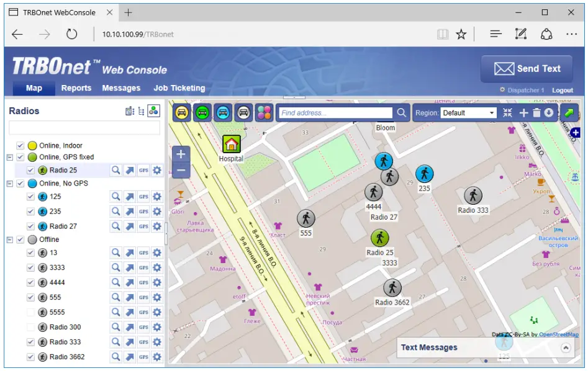
Task: Click the green vehicle filter icon
Action: tap(202, 112)
